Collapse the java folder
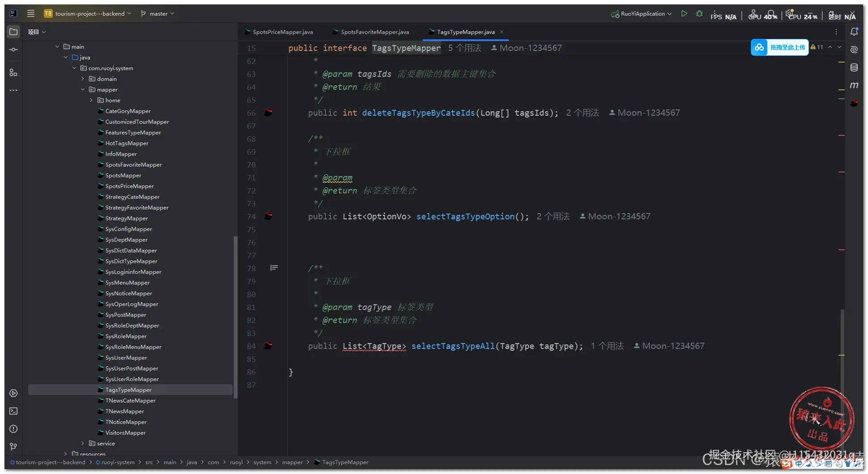This screenshot has height=474, width=868. pos(66,57)
